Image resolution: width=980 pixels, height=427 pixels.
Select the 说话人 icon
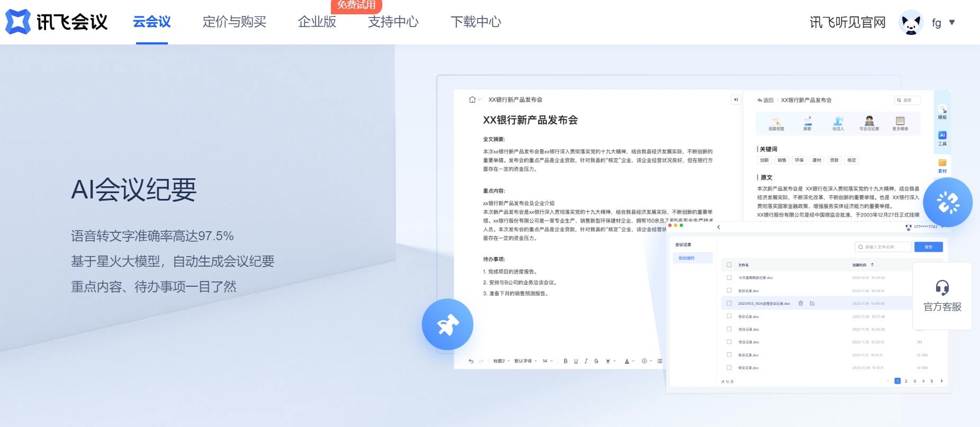[x=838, y=124]
